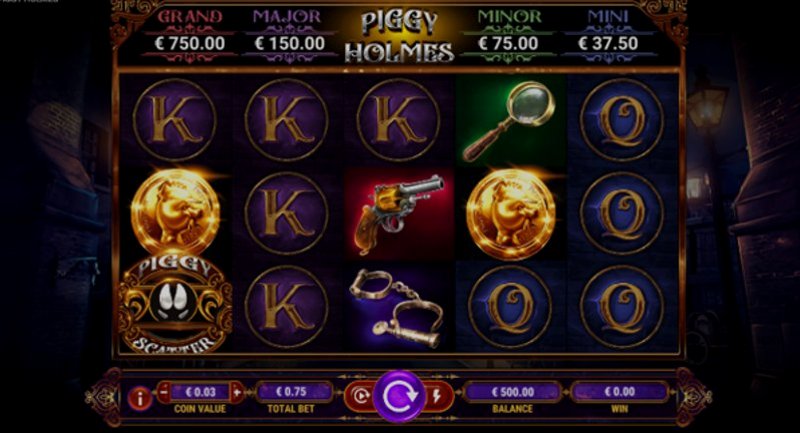Enable autoplay spin mode

click(x=361, y=396)
